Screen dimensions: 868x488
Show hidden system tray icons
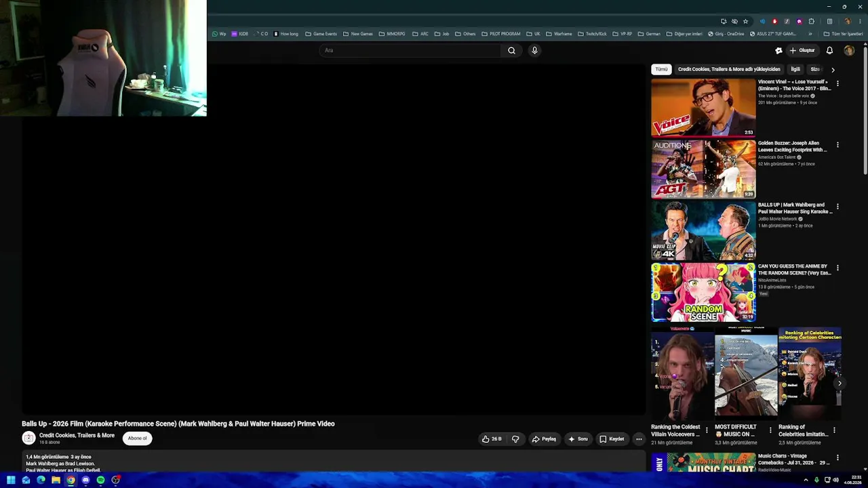pos(806,480)
